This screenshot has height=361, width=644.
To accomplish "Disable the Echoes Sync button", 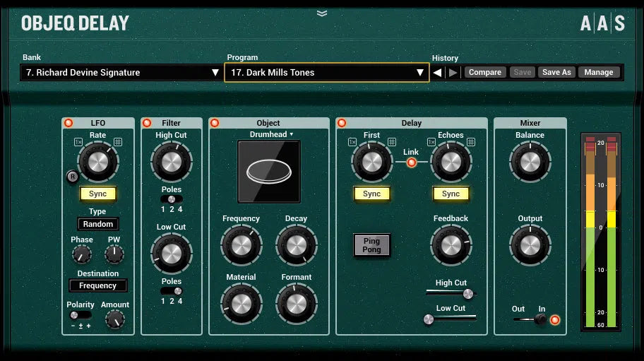I will pos(451,194).
